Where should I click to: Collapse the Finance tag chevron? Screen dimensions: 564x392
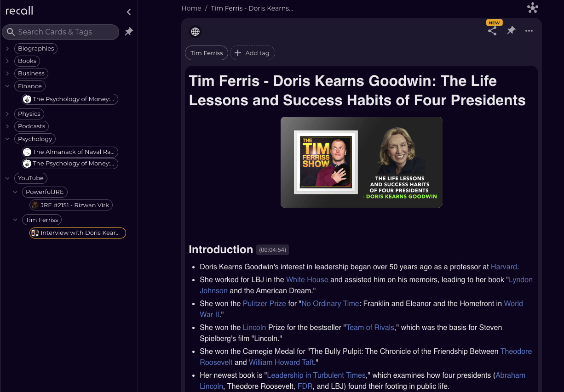point(7,86)
